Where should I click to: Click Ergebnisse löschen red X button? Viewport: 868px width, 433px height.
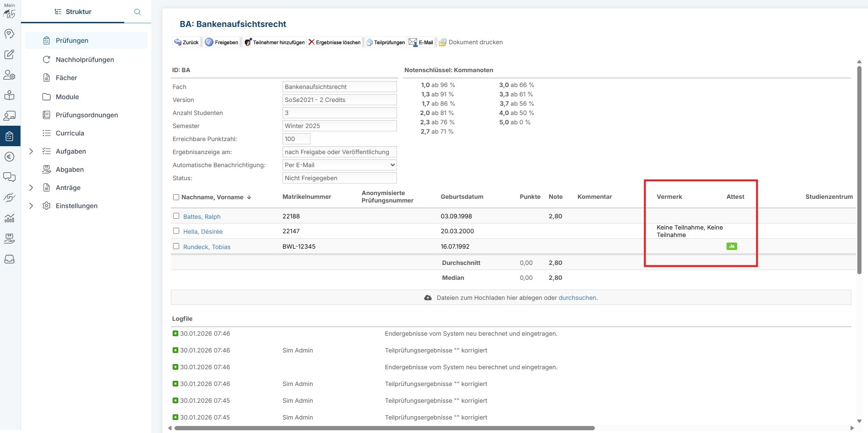334,42
